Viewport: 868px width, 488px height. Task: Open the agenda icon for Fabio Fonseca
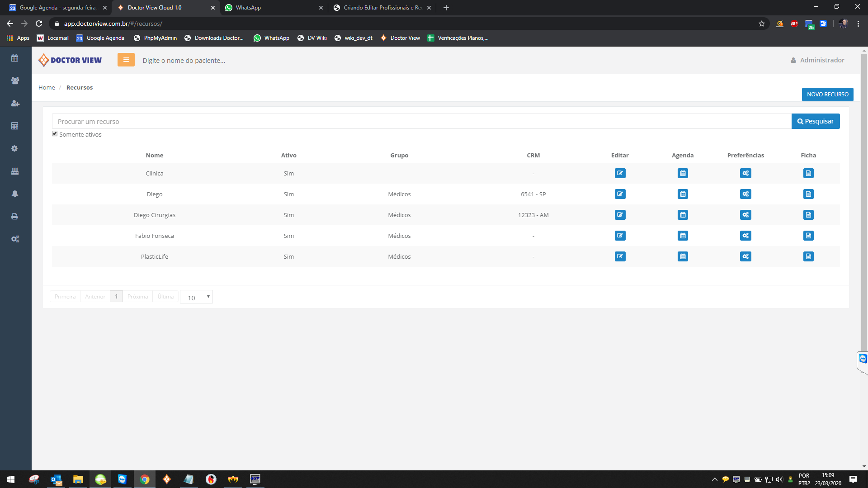(x=683, y=236)
